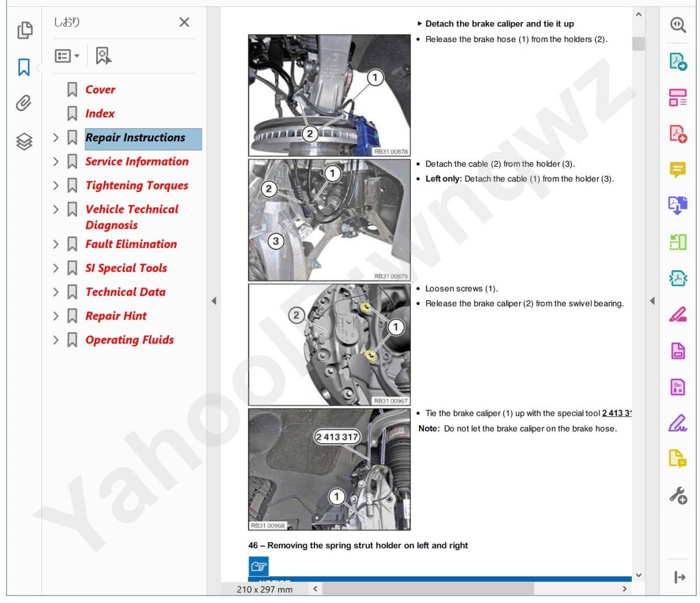Expand the Repair Instructions bookmark

56,138
